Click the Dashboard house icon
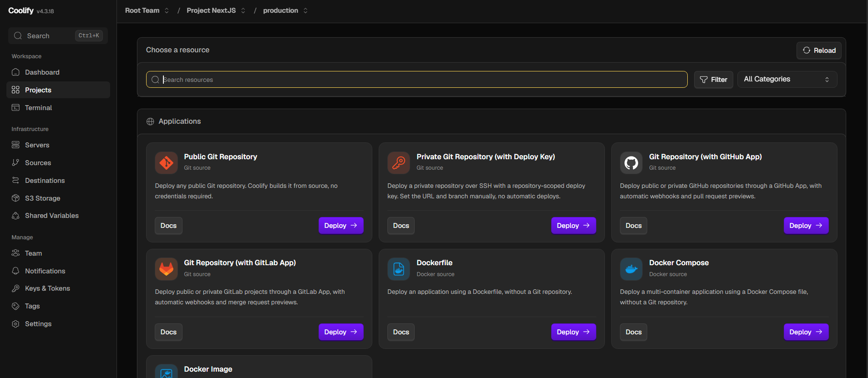 pos(15,72)
